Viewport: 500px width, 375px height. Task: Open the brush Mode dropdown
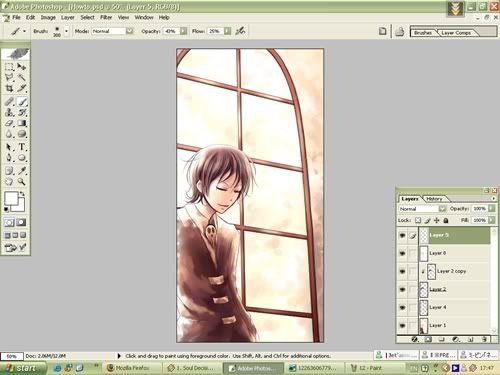(129, 31)
